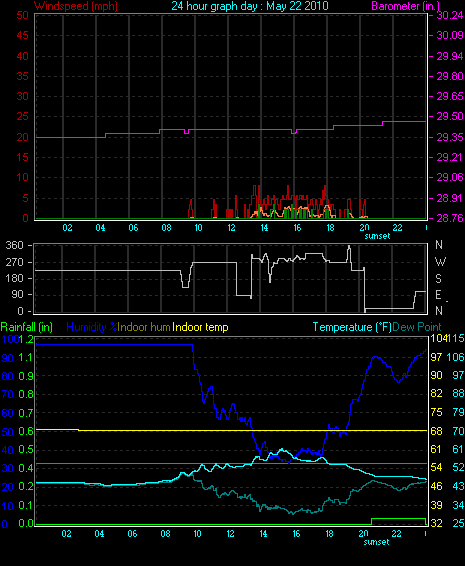This screenshot has width=465, height=566.
Task: Click the 'Windspeed (mph)' axis title
Action: point(76,6)
